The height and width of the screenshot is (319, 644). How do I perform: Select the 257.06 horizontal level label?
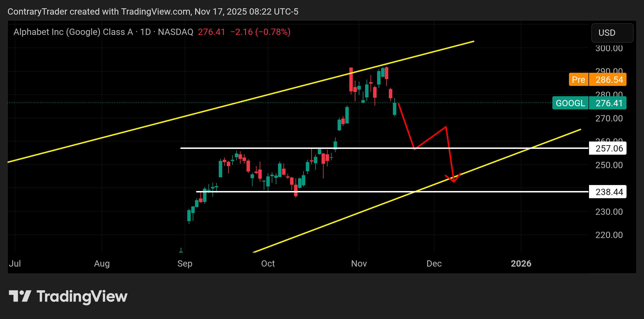coord(607,148)
